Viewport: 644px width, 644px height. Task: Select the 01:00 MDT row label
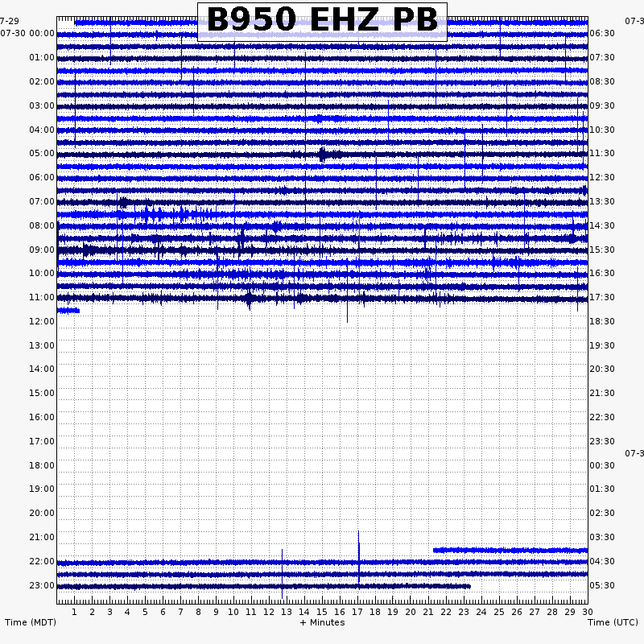pyautogui.click(x=42, y=57)
